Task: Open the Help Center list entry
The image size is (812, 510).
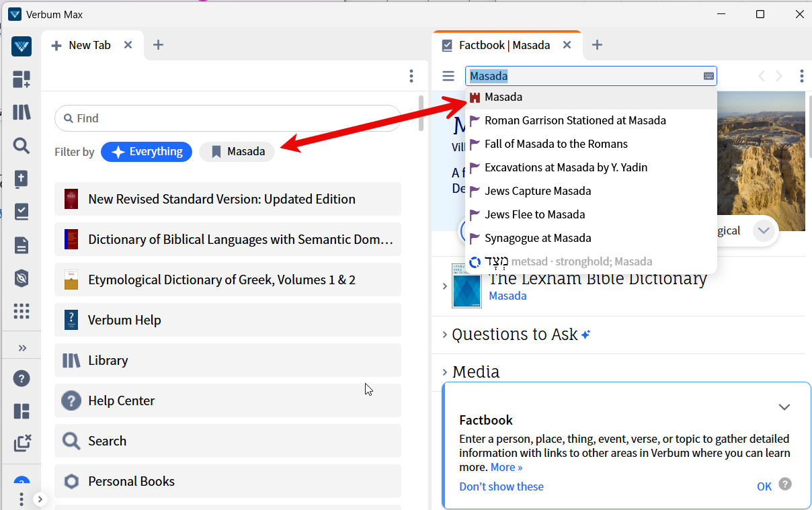Action: [x=228, y=400]
